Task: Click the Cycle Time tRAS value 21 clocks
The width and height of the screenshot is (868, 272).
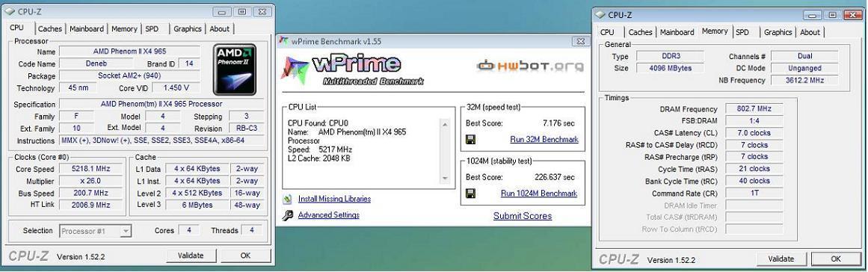Action: [x=754, y=169]
